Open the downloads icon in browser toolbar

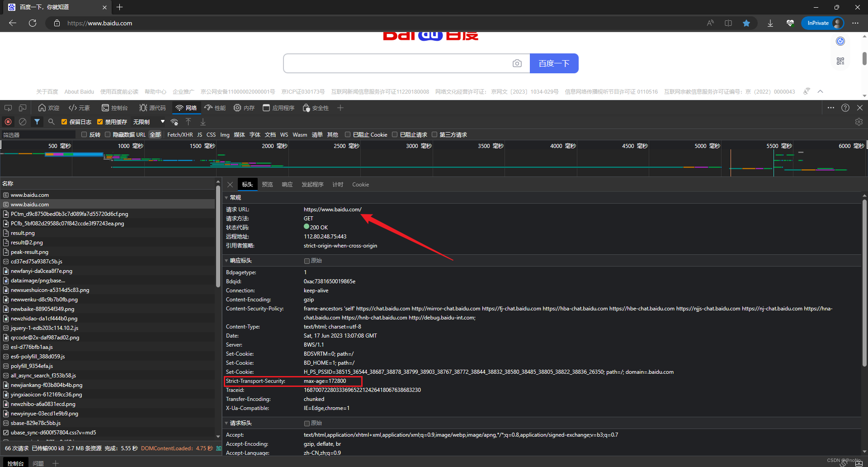pyautogui.click(x=770, y=23)
